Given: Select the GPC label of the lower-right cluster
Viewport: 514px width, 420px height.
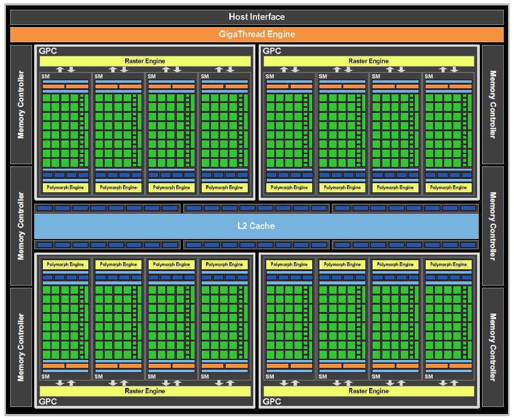Looking at the screenshot, I should [x=272, y=402].
